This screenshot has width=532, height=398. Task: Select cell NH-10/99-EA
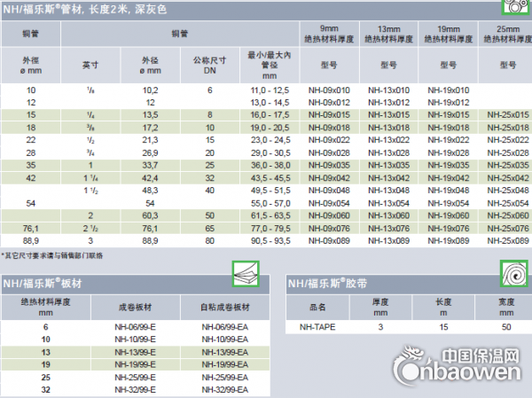tap(224, 339)
